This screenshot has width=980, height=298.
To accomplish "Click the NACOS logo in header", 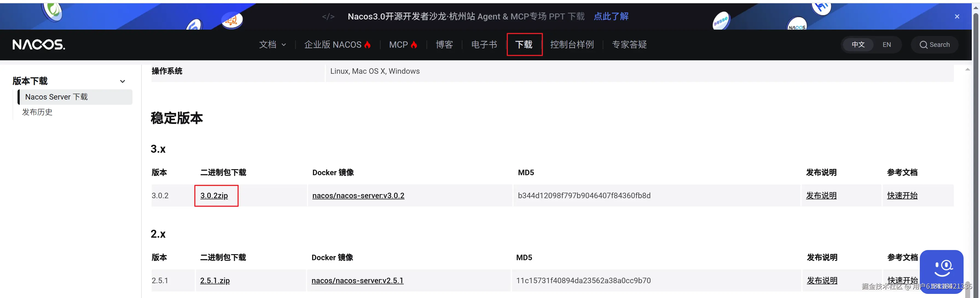I will pyautogui.click(x=38, y=45).
